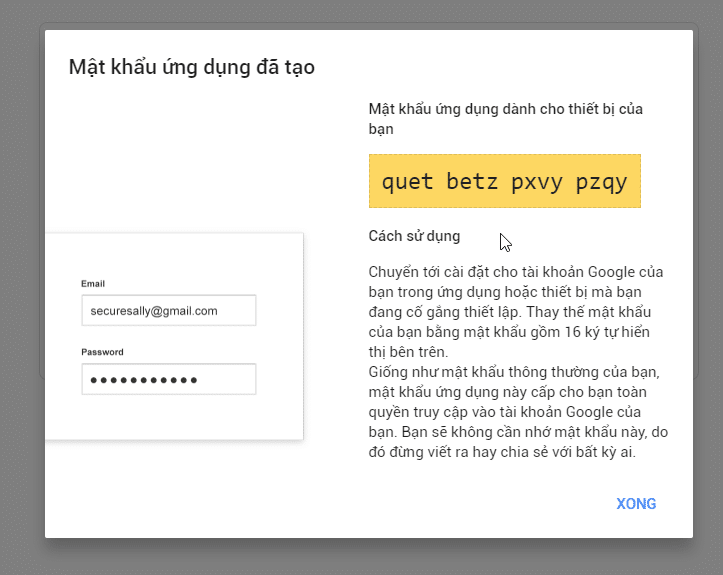Click the word "quet" in the password

click(408, 182)
